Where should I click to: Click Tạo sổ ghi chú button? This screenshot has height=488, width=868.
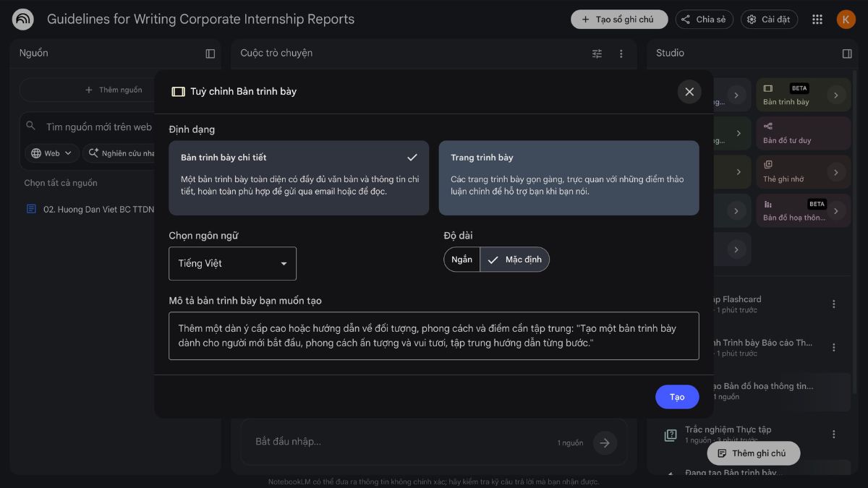[619, 20]
